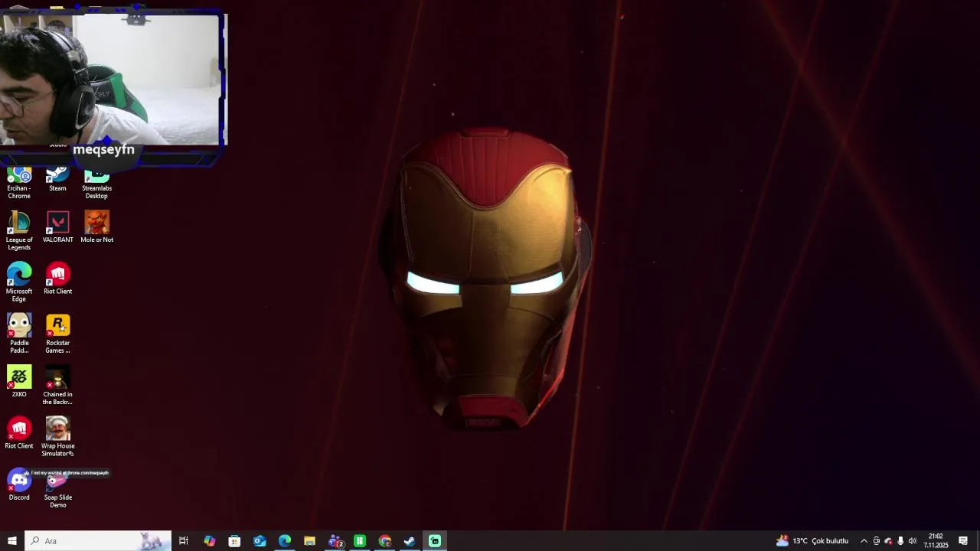Click the microphone tray icon

[x=900, y=541]
